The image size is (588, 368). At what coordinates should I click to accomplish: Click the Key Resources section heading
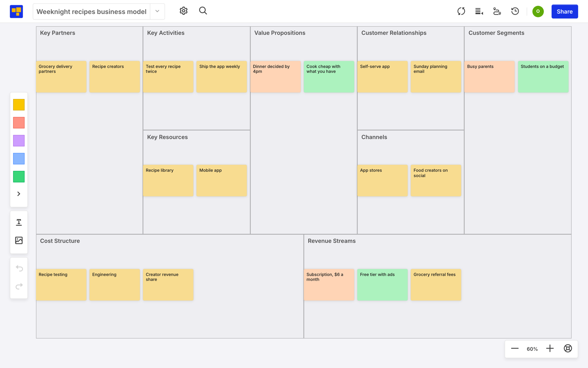point(167,137)
